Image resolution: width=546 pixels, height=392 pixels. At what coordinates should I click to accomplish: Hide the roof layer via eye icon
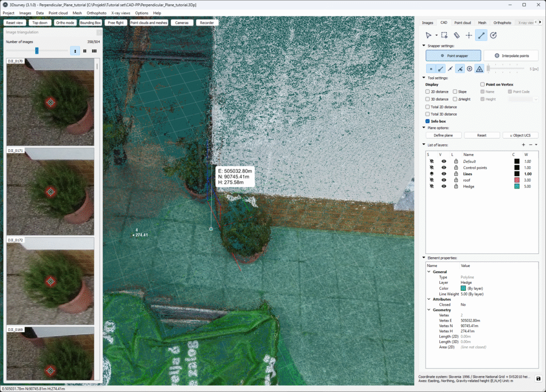tap(444, 180)
